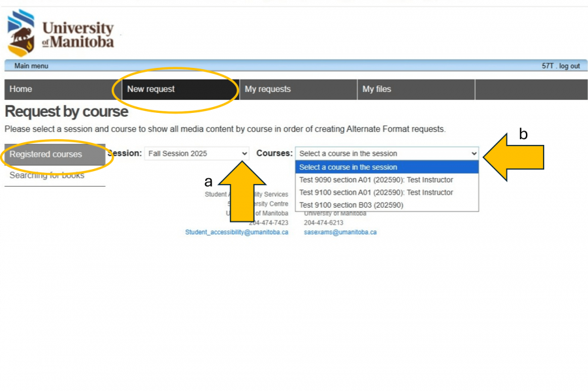Go to the Home tab

click(x=21, y=89)
